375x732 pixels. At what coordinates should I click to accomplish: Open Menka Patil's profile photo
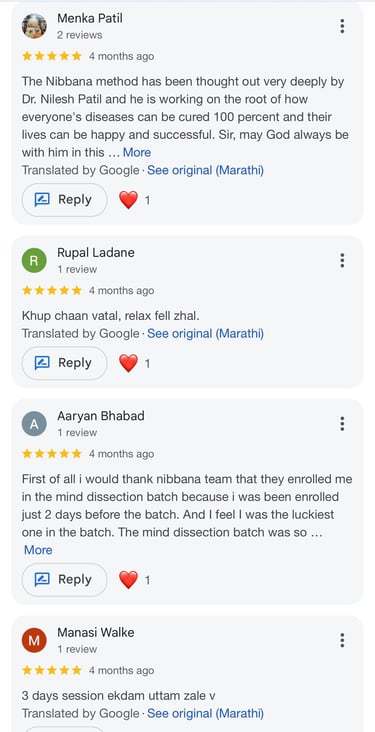tap(34, 26)
